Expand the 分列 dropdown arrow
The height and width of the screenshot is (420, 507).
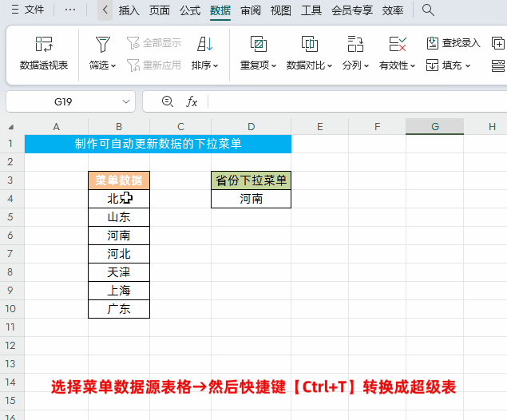point(366,66)
